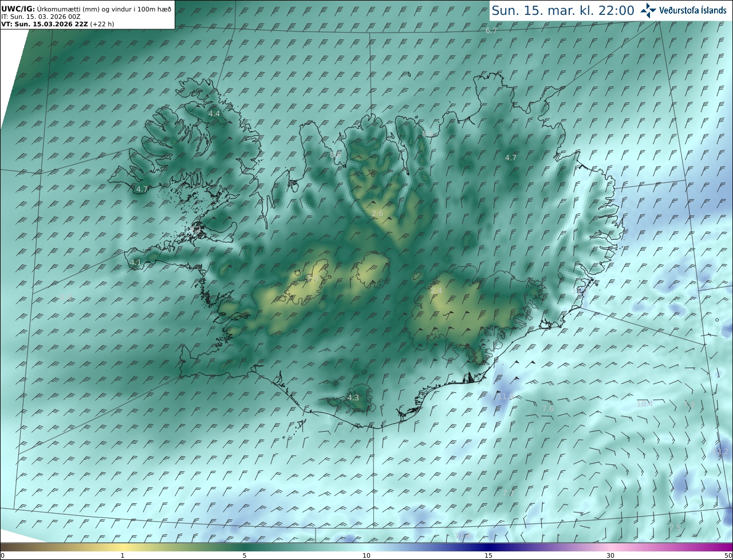733x560 pixels.
Task: Click the 4.7 value on the Westfjords' south coast
Action: coord(142,189)
